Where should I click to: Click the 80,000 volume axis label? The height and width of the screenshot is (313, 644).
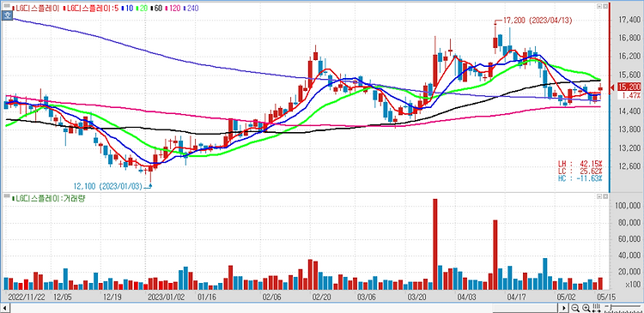[x=629, y=223]
